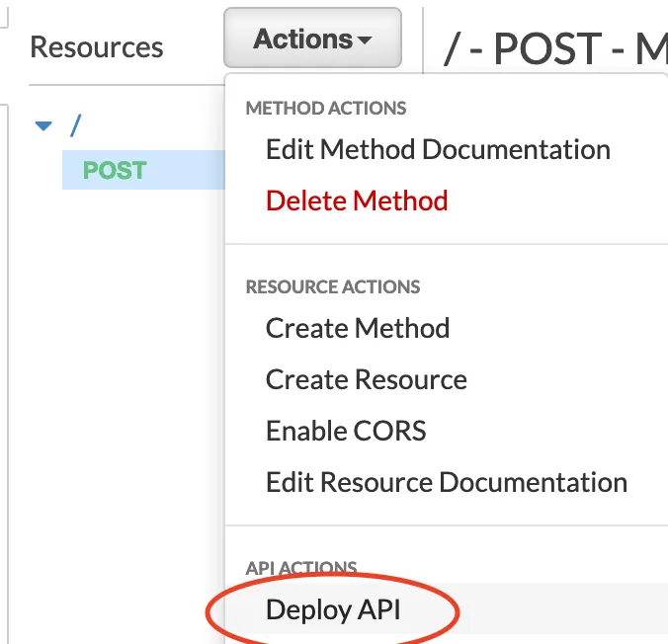Screen dimensions: 668x644
Task: Select Create Resource in the menu
Action: [367, 379]
